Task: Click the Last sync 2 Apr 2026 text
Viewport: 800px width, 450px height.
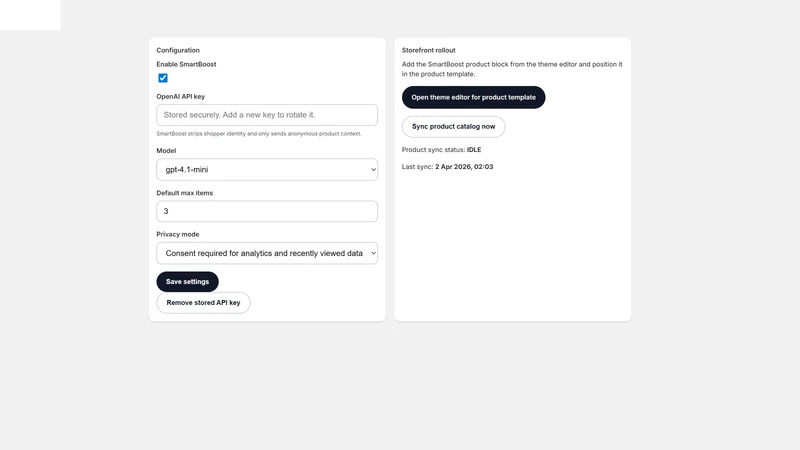Action: point(447,167)
